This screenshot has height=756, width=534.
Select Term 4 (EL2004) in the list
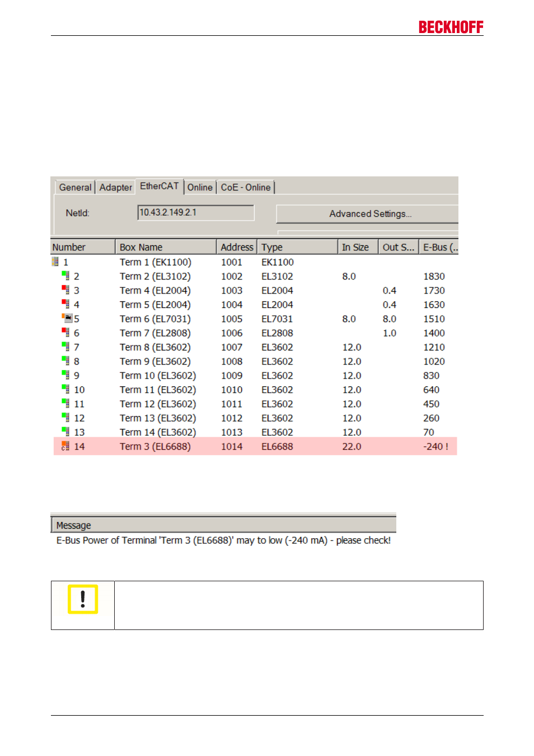pos(155,290)
